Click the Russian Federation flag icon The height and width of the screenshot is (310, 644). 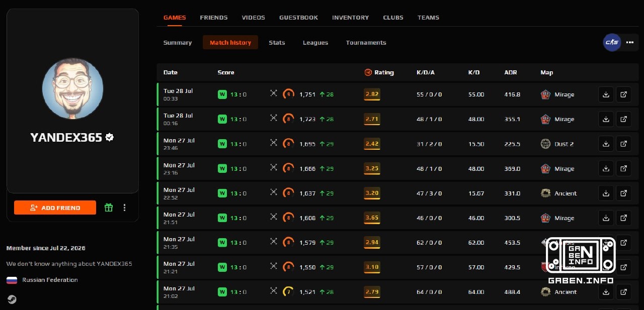[12, 280]
